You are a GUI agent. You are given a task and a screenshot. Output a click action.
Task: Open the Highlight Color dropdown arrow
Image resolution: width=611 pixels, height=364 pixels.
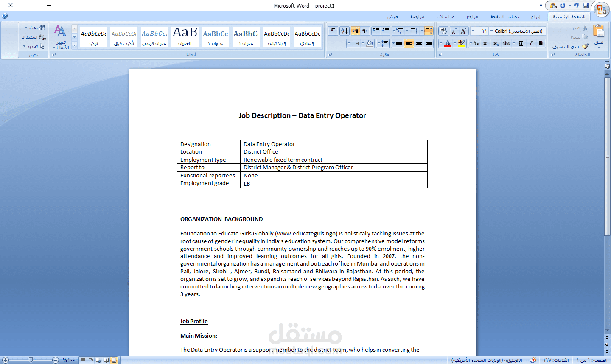pyautogui.click(x=455, y=43)
